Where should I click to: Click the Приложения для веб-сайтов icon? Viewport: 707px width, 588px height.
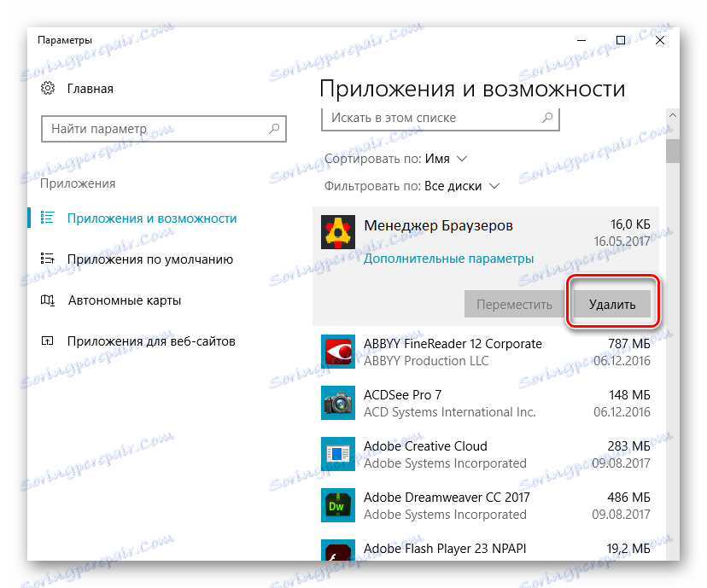[47, 341]
